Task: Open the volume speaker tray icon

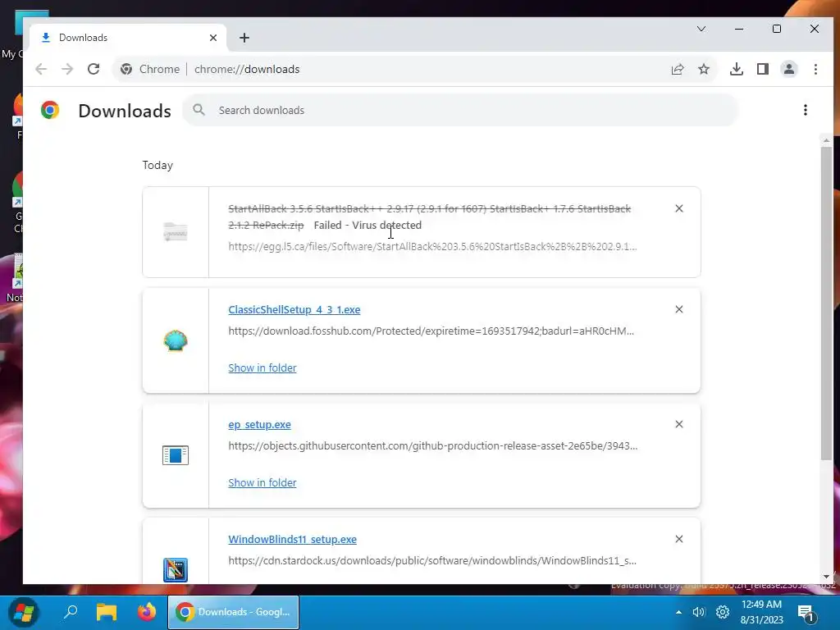Action: pos(699,612)
